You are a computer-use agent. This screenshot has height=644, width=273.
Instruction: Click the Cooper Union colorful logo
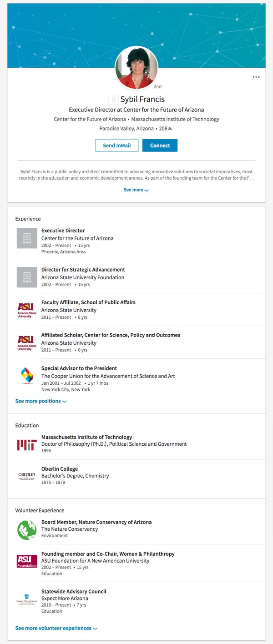(27, 376)
